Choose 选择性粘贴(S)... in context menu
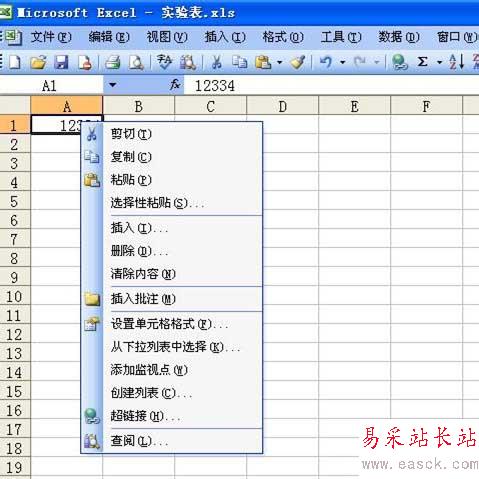The image size is (479, 479). tap(172, 203)
